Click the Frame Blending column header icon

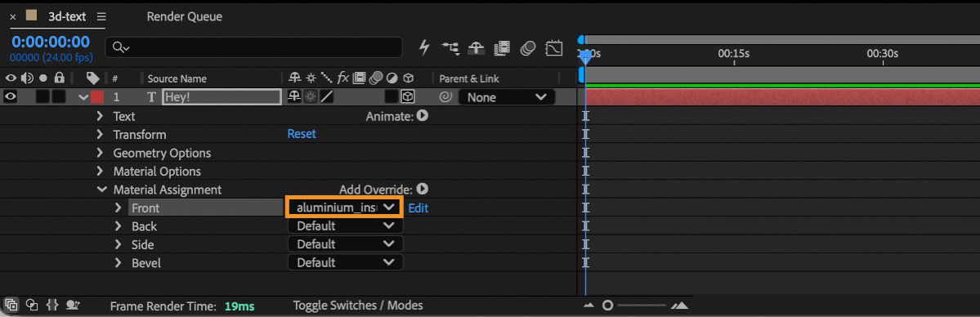click(x=359, y=78)
